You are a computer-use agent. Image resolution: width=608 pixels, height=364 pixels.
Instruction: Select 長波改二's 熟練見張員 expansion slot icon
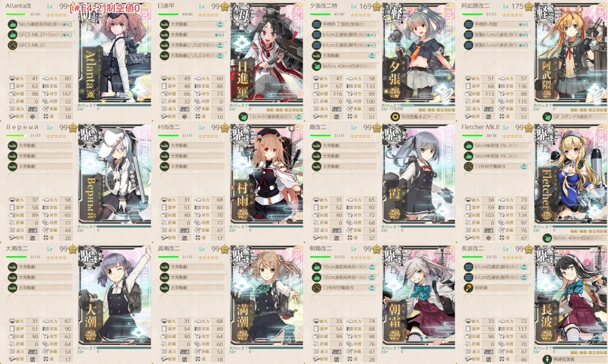547,359
